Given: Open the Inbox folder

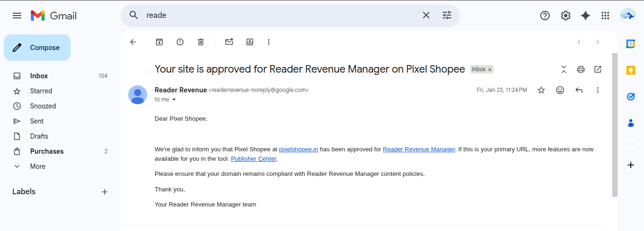Looking at the screenshot, I should pyautogui.click(x=39, y=76).
